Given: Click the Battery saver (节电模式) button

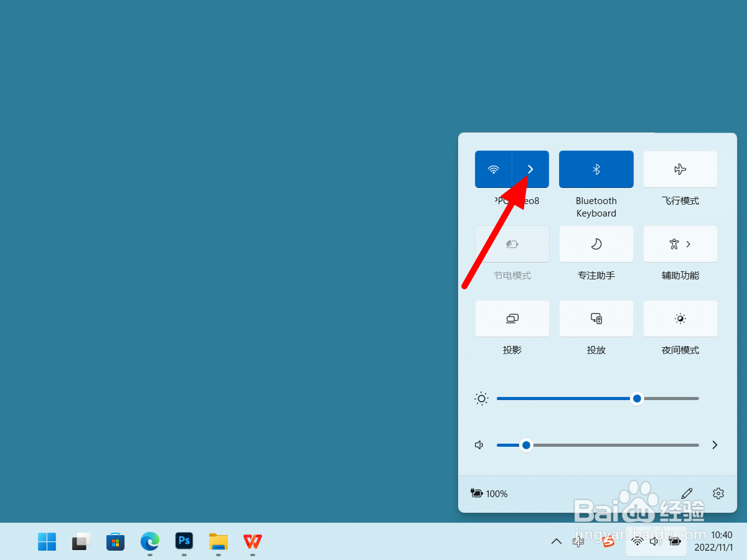Looking at the screenshot, I should 512,244.
